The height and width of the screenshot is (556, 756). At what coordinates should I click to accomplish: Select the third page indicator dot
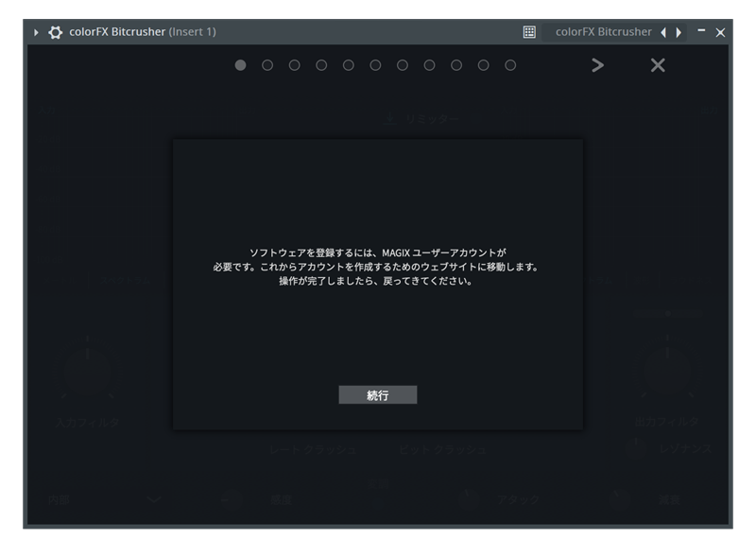[x=295, y=65]
